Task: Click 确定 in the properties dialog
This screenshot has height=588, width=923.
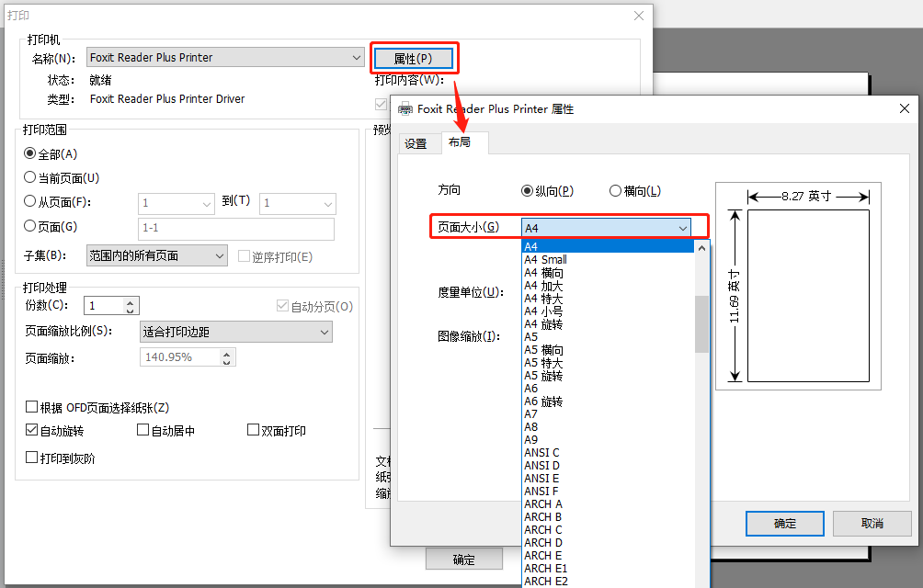Action: pos(784,523)
